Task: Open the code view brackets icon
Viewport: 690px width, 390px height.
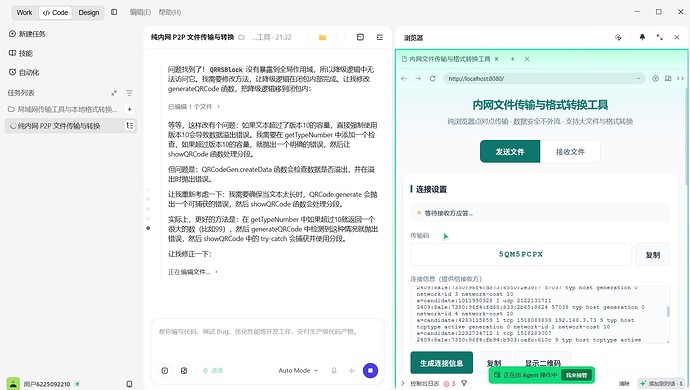Action: coord(680,78)
